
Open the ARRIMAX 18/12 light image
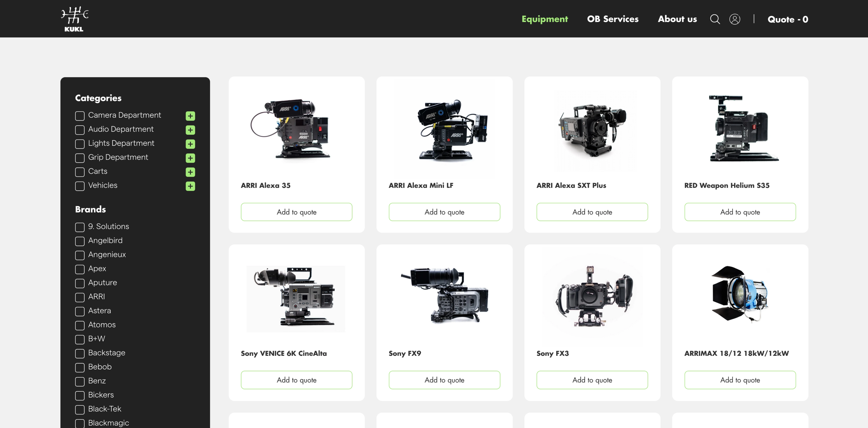click(740, 294)
